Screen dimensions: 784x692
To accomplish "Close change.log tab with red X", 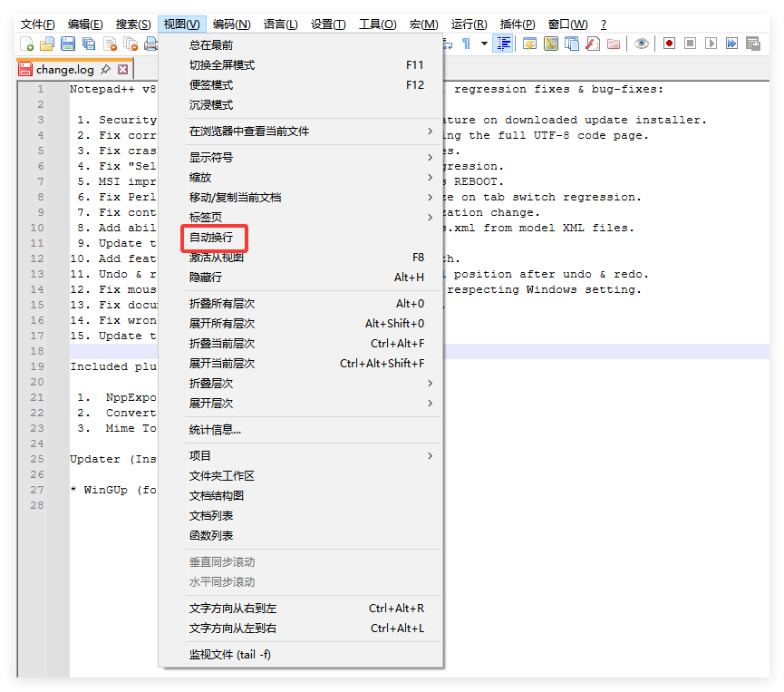I will click(x=123, y=70).
